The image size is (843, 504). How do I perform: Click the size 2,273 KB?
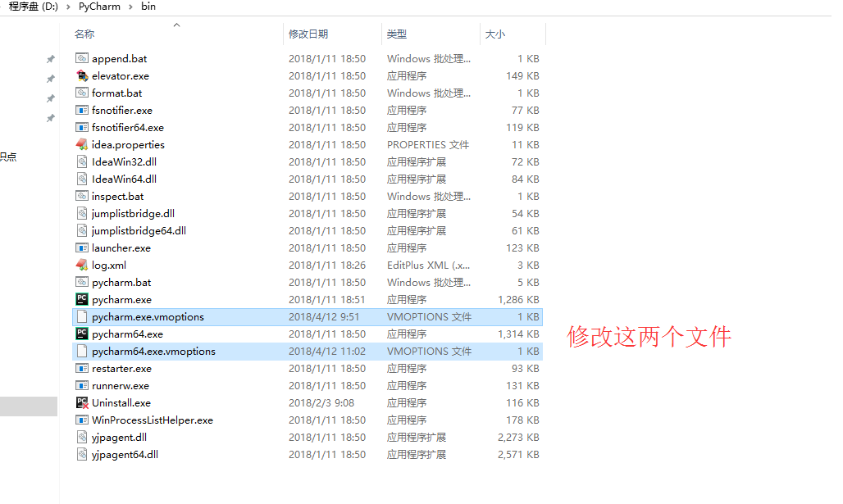(x=518, y=437)
